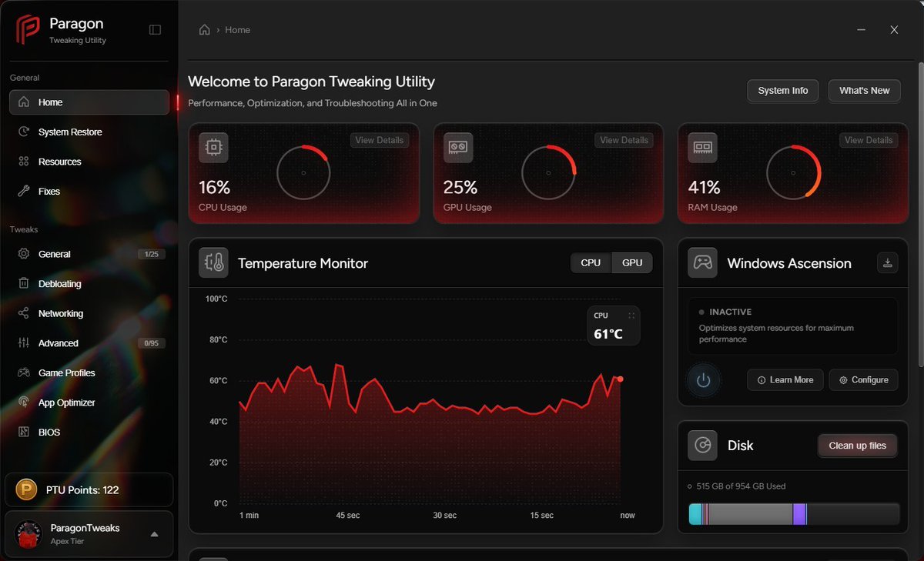Click the System Info button

click(783, 91)
